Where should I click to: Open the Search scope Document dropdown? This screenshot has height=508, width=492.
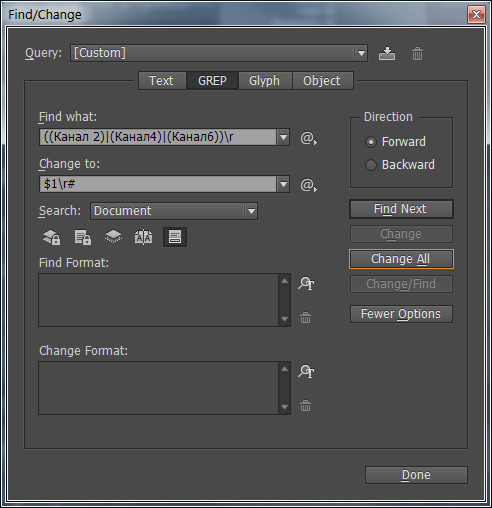(174, 211)
